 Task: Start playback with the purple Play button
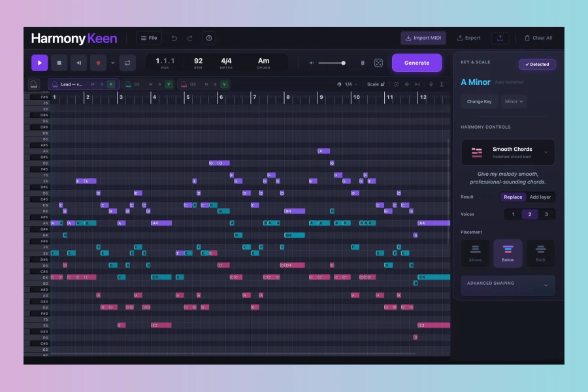point(39,63)
